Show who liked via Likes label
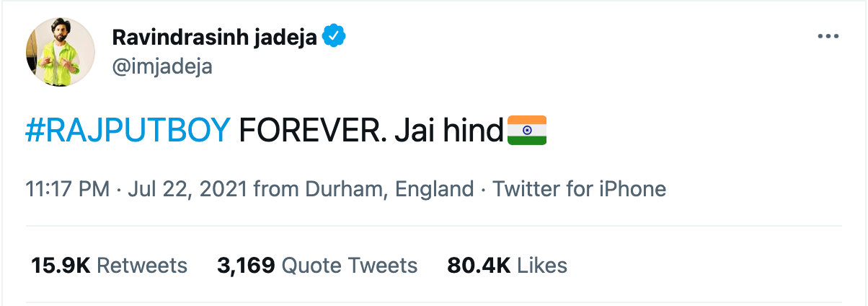The width and height of the screenshot is (868, 306). (x=542, y=266)
